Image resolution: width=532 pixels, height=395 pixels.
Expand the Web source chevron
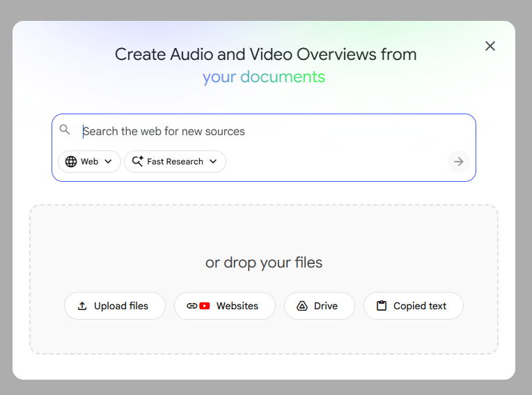108,162
